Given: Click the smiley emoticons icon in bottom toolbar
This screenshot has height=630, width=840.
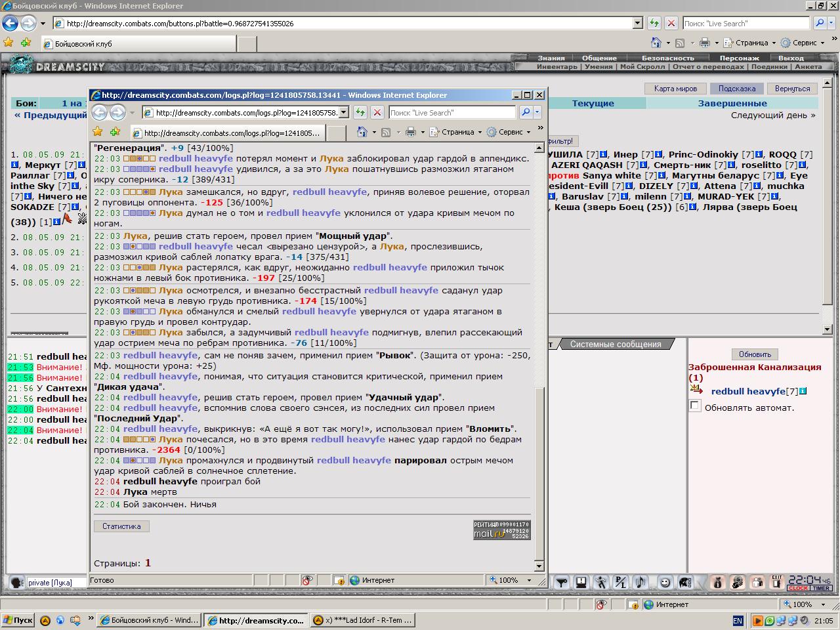Looking at the screenshot, I should [665, 582].
